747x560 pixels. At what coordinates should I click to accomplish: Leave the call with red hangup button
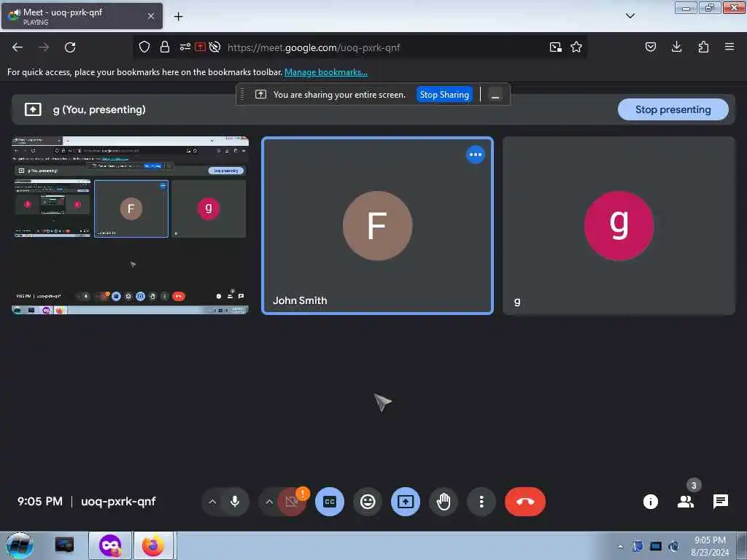coord(525,502)
